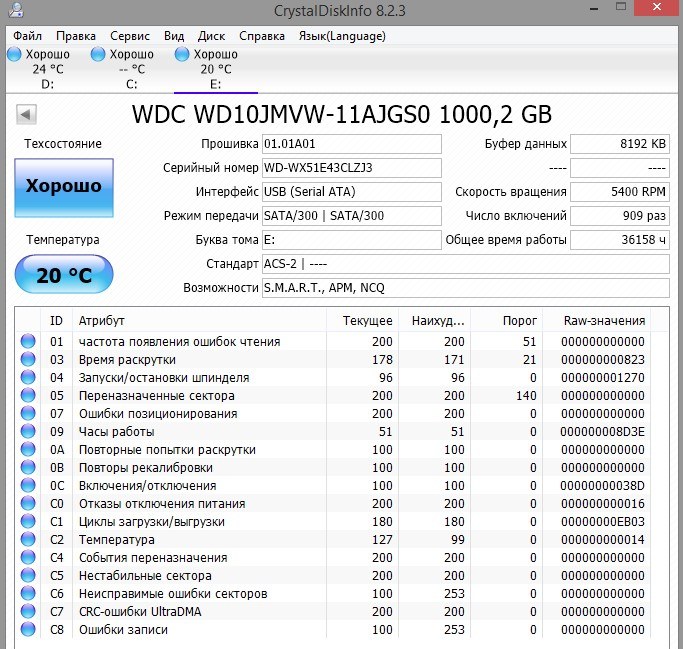Sort by Атрибут column header

click(x=200, y=320)
